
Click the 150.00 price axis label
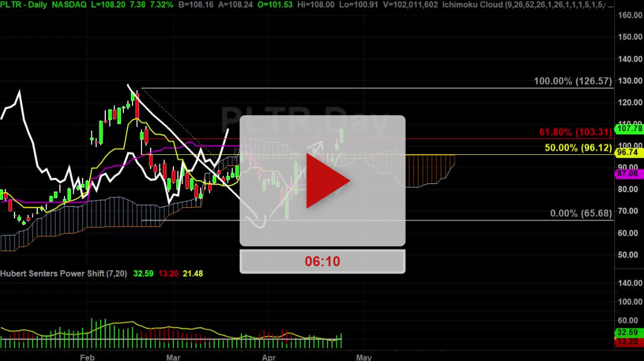630,37
